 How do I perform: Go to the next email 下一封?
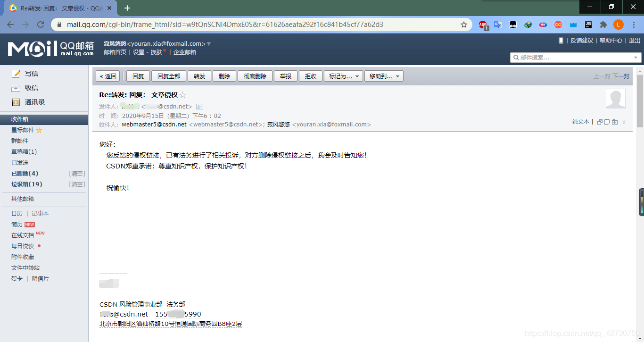(x=621, y=76)
